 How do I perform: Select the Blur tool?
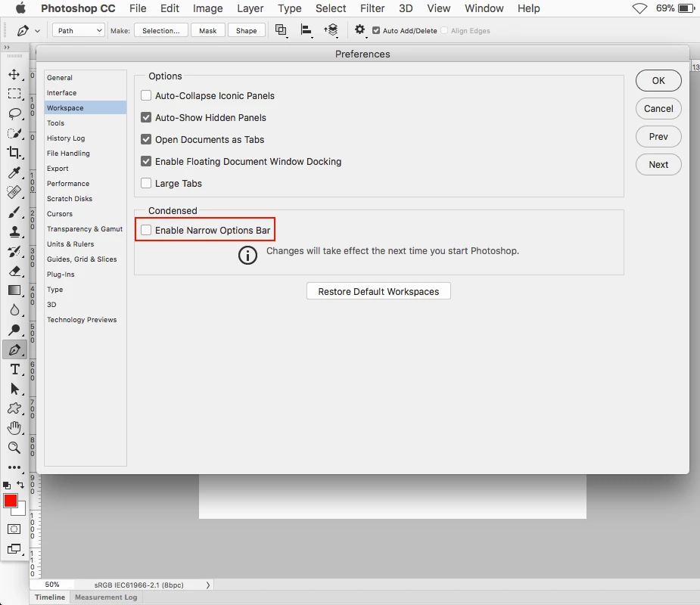[x=14, y=310]
